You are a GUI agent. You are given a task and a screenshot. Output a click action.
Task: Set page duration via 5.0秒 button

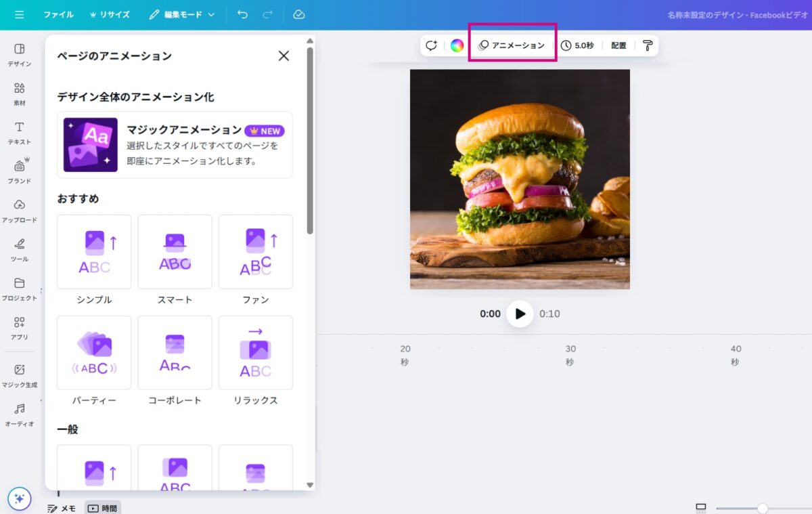(x=577, y=45)
